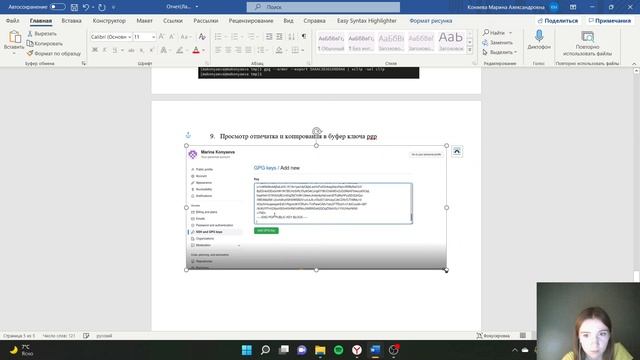Switch to the Конструктор tab
Image resolution: width=640 pixels, height=360 pixels.
(x=109, y=20)
